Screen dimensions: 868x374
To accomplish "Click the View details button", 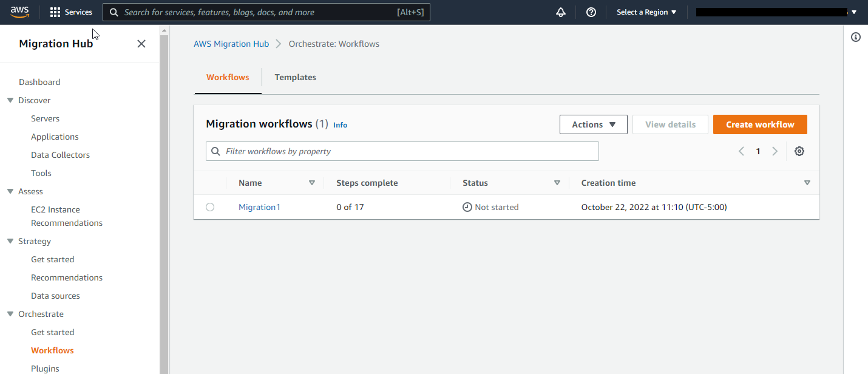I will coord(670,124).
